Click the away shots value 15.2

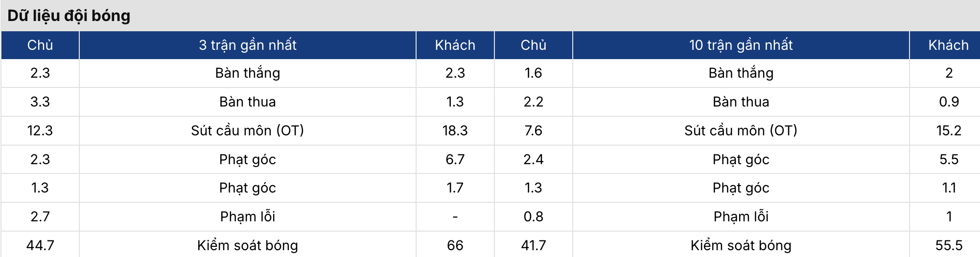coord(949,130)
